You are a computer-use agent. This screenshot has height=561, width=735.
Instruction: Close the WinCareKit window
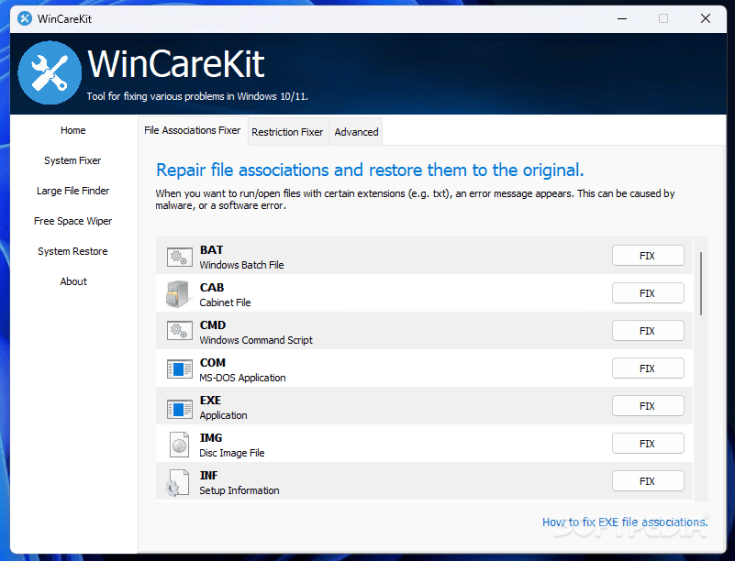pyautogui.click(x=705, y=19)
